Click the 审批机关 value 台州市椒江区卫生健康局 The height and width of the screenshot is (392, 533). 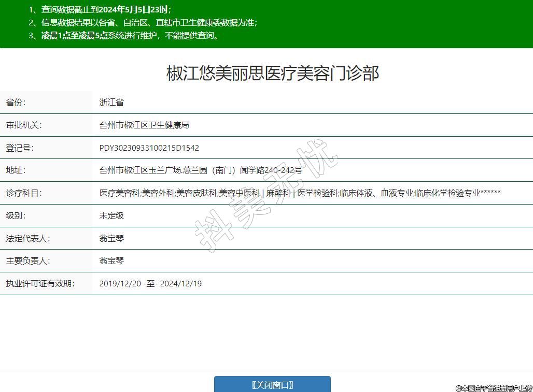[x=144, y=125]
